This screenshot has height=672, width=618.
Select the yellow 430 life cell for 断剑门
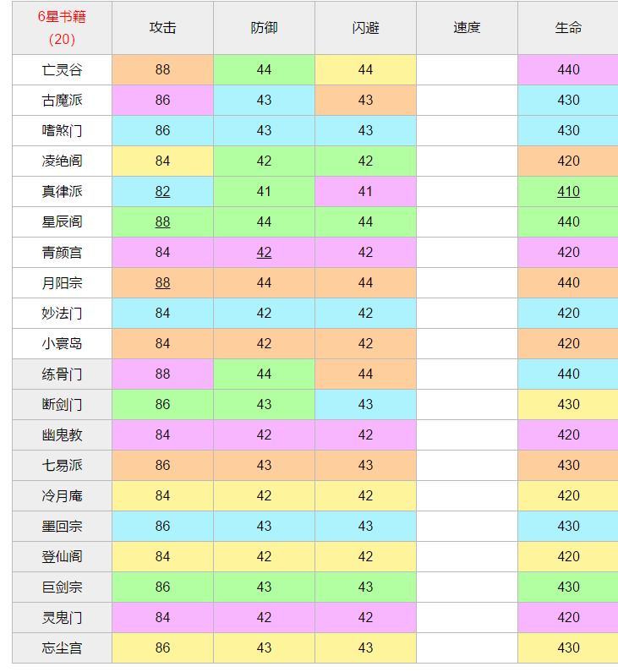[x=568, y=405]
